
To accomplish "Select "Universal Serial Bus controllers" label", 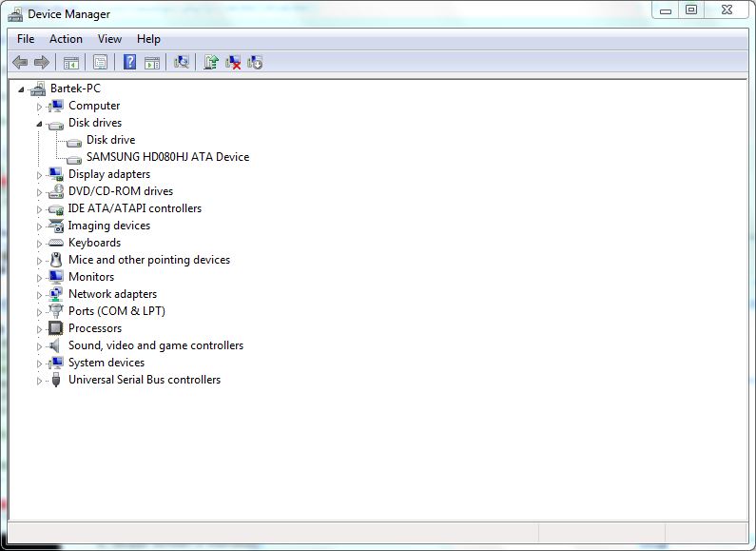I will pos(145,380).
